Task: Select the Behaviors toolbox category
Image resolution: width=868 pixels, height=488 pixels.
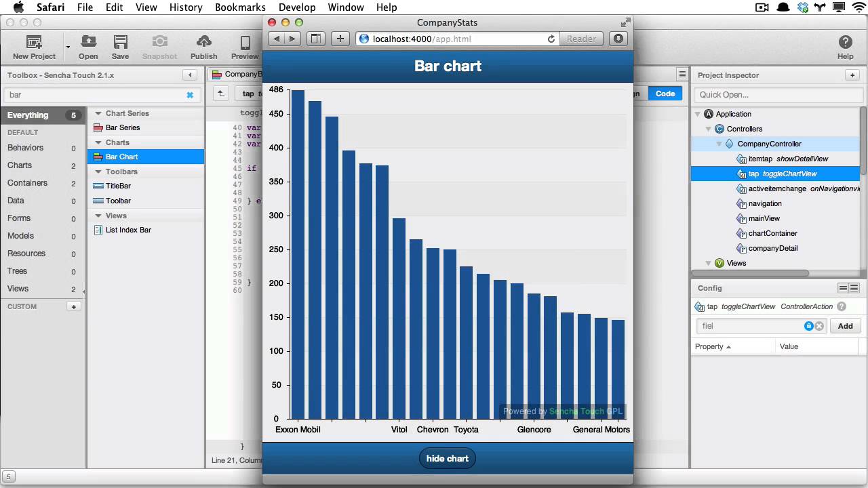Action: point(43,148)
